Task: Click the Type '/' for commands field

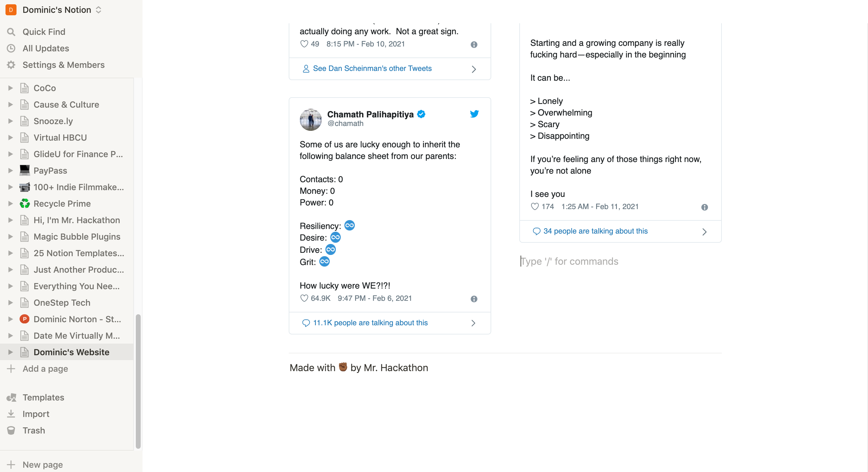Action: (569, 261)
